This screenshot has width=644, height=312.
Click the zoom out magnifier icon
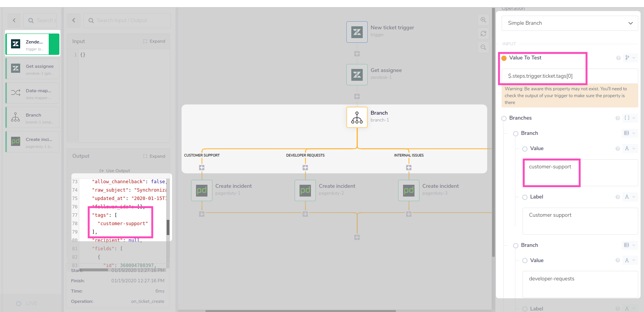click(483, 47)
